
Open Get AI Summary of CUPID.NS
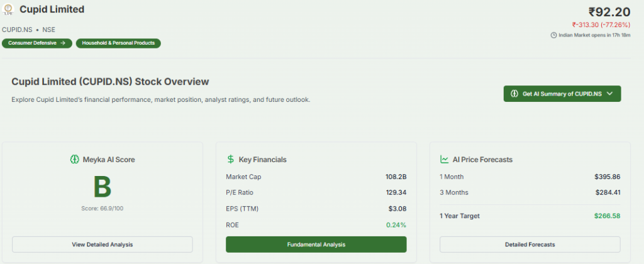click(x=562, y=94)
